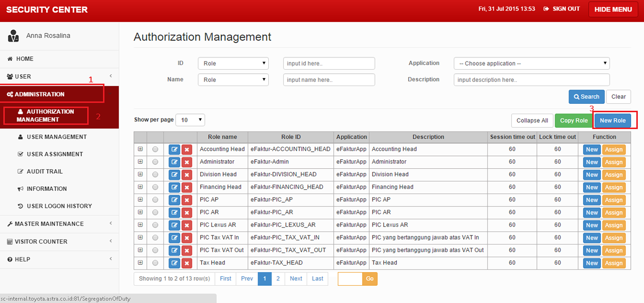Click the Sign Out icon in header
This screenshot has width=644, height=303.
546,9
